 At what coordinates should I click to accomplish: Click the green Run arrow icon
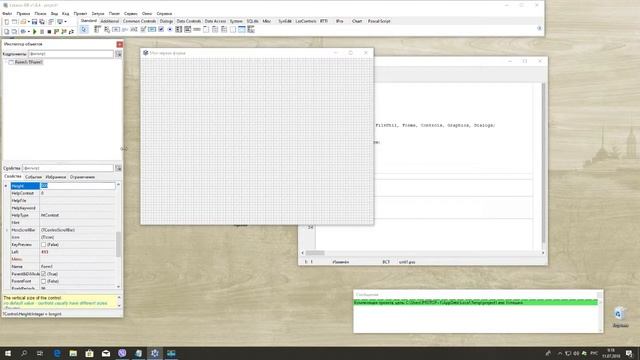coord(34,31)
